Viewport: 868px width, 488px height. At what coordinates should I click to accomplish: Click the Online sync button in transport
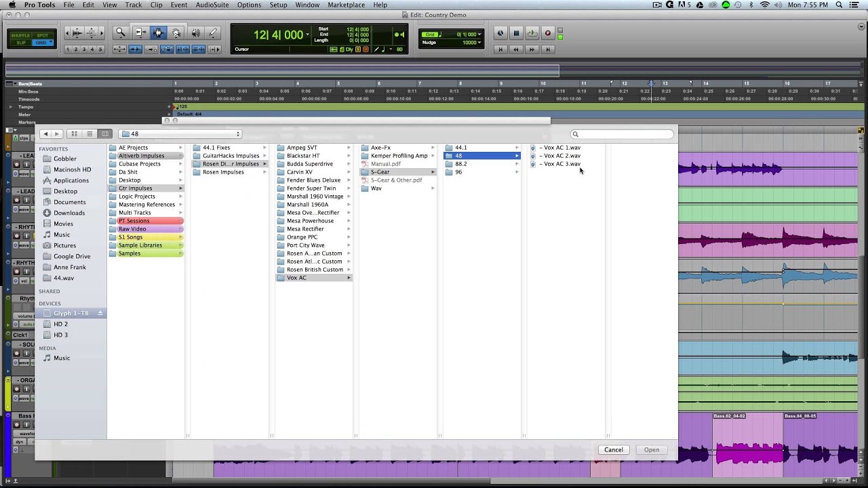point(500,33)
